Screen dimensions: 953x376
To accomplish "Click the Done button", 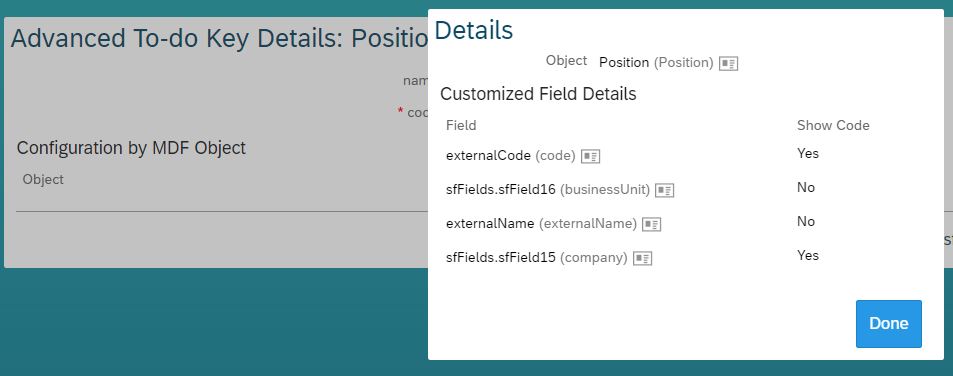I will pos(889,324).
